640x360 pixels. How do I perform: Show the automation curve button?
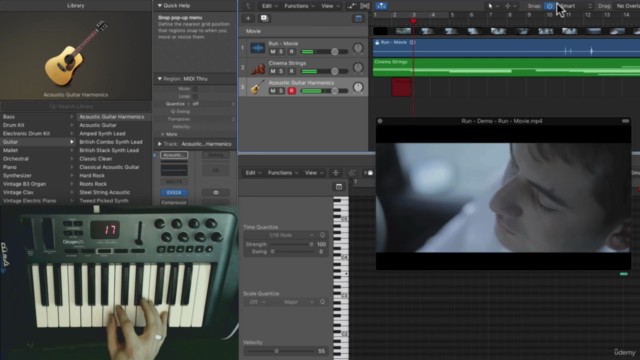[351, 6]
